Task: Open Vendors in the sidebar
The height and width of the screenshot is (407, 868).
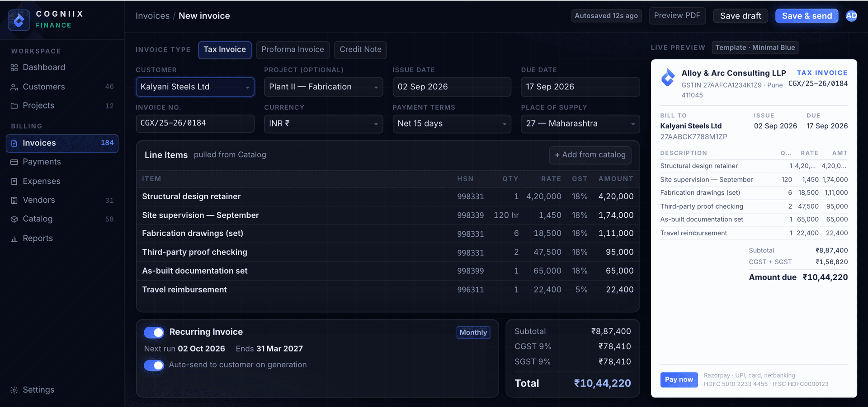Action: [62, 200]
